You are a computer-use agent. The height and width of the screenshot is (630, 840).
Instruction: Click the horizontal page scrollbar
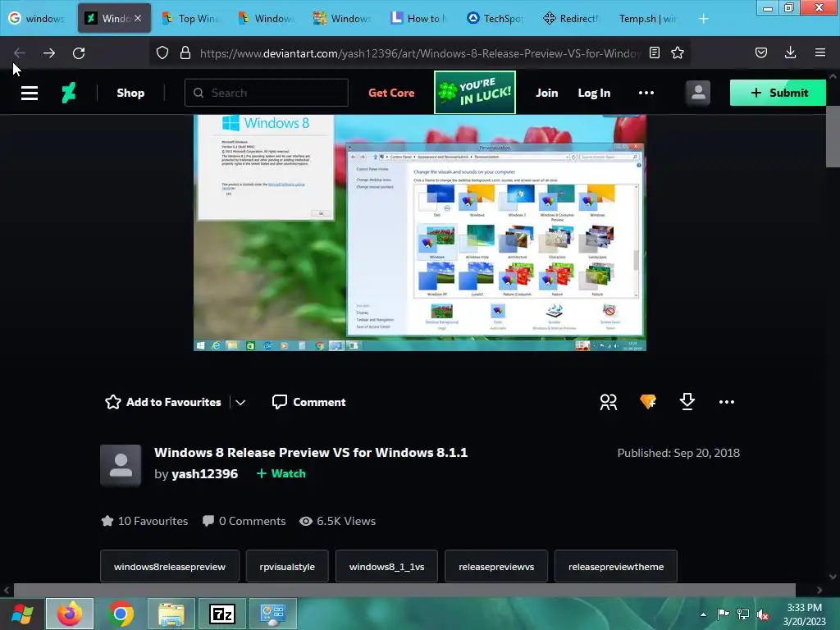click(x=404, y=590)
